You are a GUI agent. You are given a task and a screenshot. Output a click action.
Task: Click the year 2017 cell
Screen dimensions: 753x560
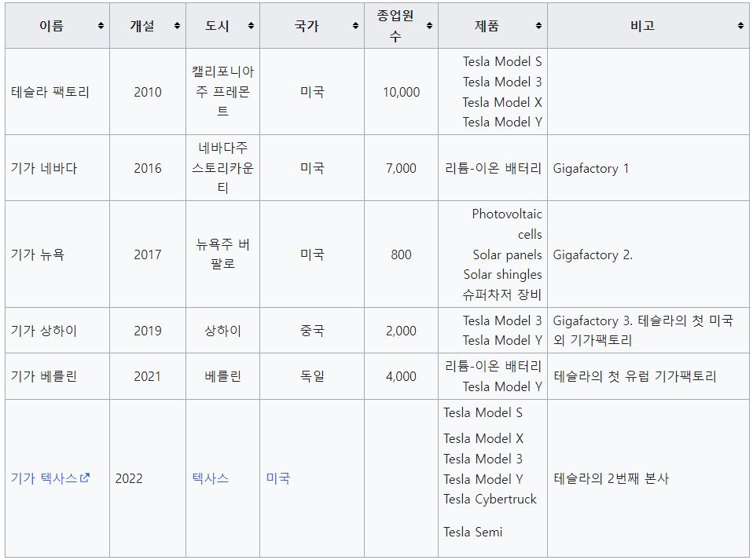[148, 254]
